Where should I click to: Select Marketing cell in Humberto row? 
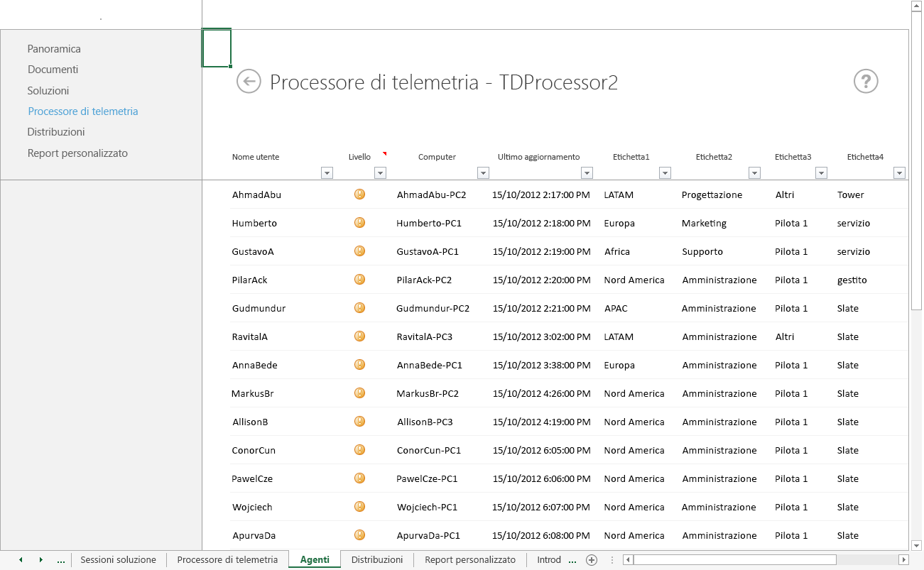(x=704, y=223)
